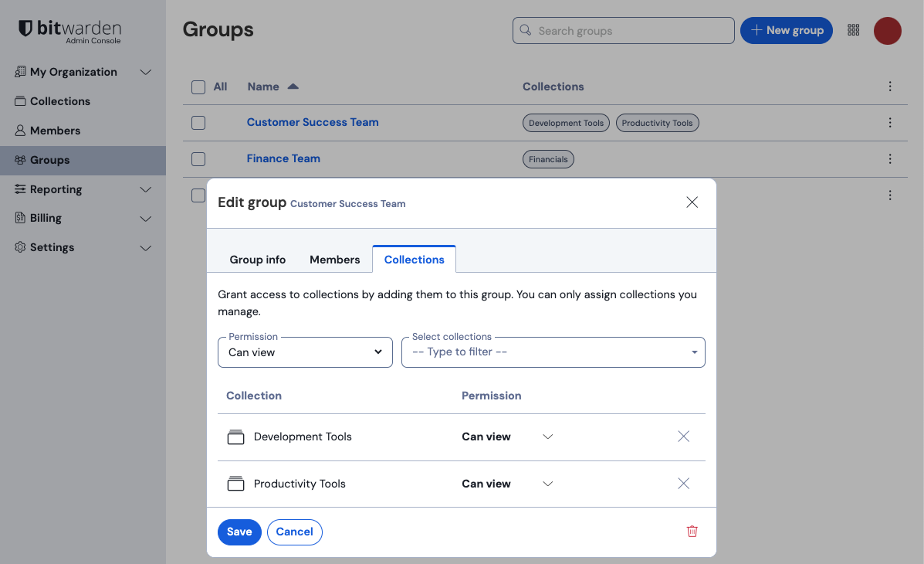Click inside the Search groups field

tap(622, 30)
